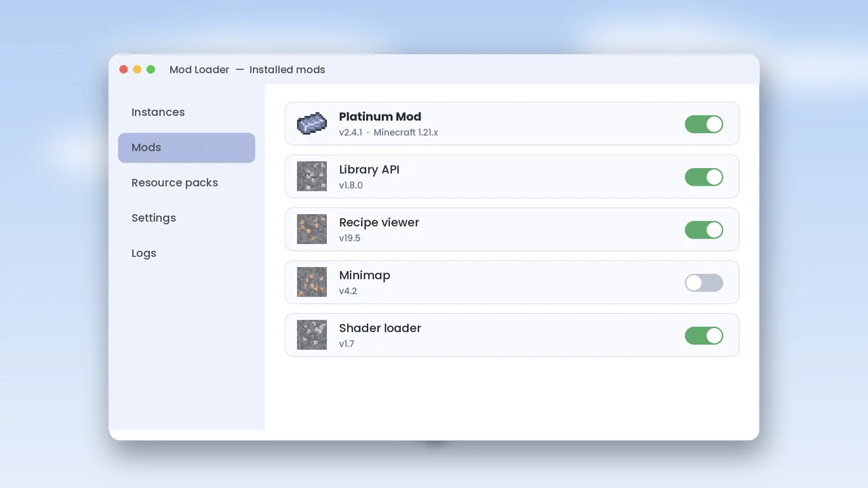Click the Recipe viewer mod icon
This screenshot has height=488, width=868.
[312, 229]
